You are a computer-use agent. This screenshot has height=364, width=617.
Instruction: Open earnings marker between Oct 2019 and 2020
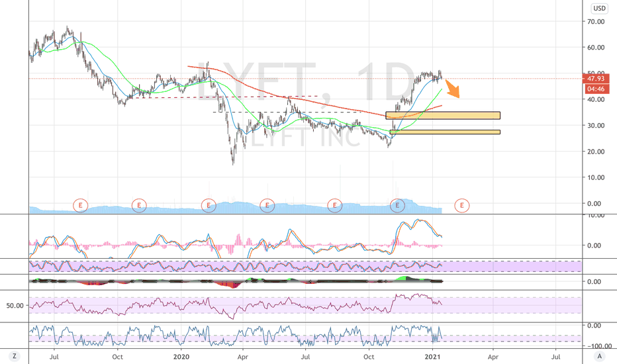[139, 205]
